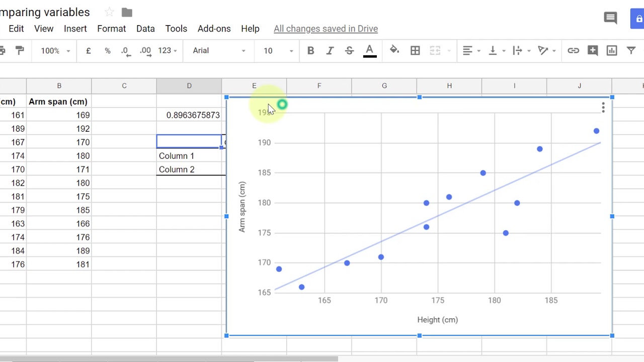
Task: Open the Insert menu
Action: (x=75, y=29)
